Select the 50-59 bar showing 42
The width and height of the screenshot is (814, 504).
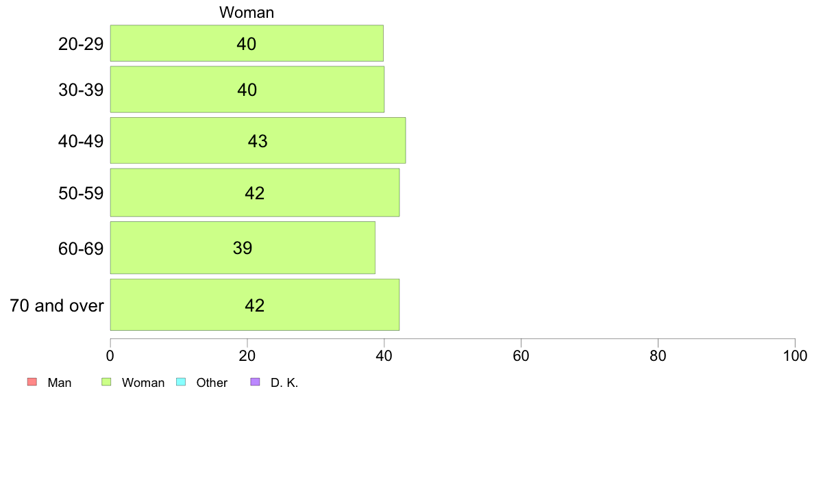pyautogui.click(x=254, y=192)
